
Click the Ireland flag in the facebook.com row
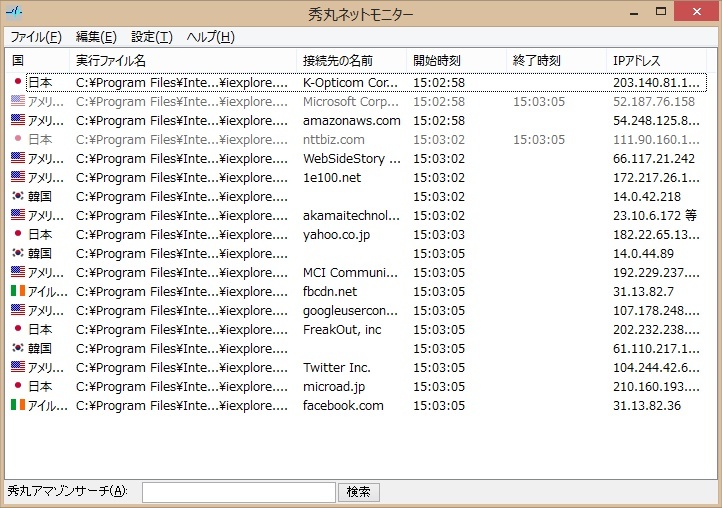[17, 406]
